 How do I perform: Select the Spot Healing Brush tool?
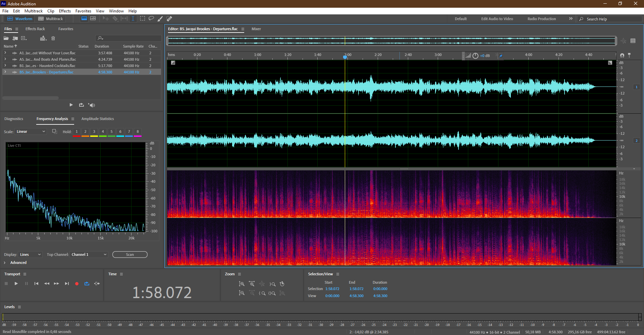pos(169,19)
